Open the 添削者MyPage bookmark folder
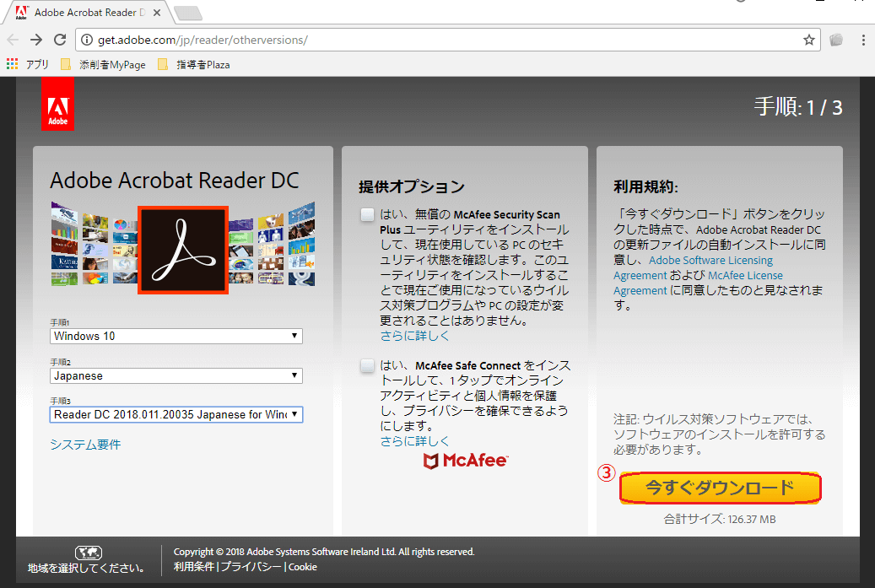This screenshot has height=588, width=875. (x=103, y=64)
